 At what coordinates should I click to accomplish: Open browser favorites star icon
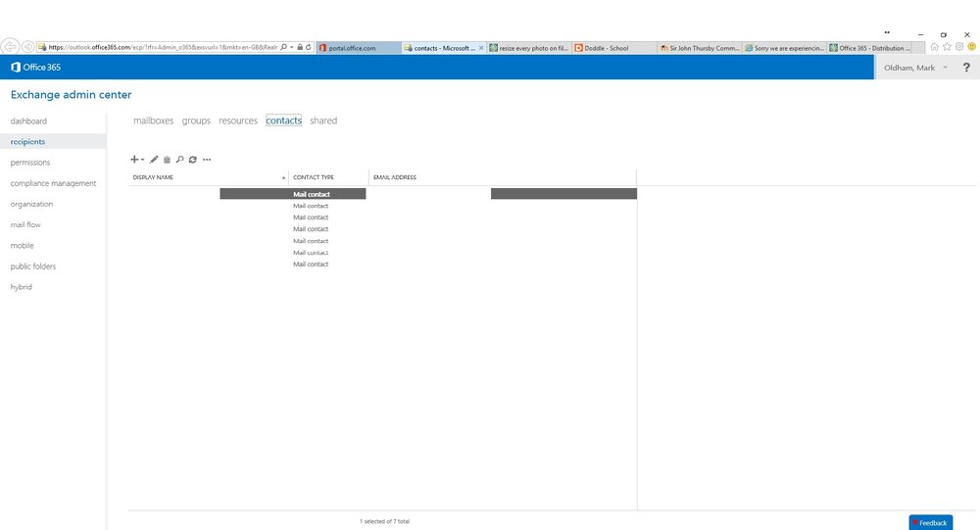(947, 47)
